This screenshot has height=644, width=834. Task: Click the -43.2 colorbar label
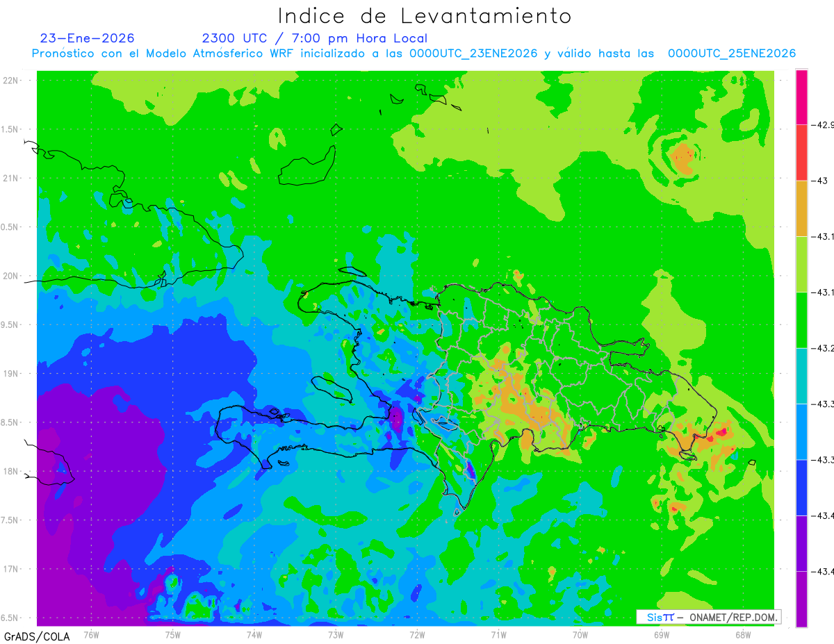(823, 348)
